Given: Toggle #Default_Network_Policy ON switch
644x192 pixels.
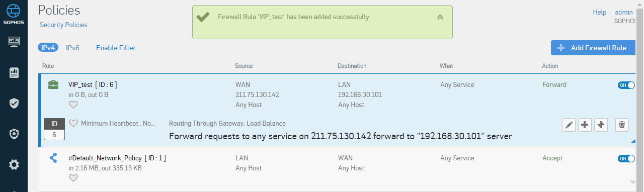Looking at the screenshot, I should (x=626, y=159).
